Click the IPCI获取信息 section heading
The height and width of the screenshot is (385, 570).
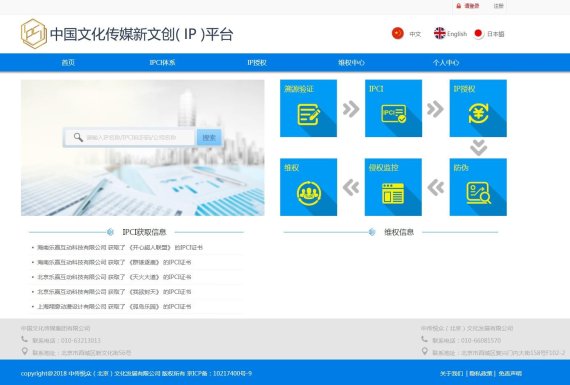point(144,232)
